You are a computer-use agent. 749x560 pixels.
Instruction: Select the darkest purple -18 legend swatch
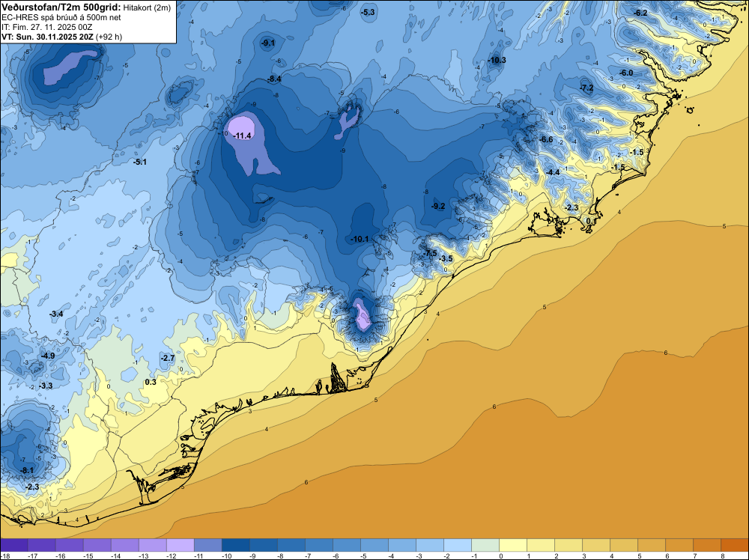(x=13, y=545)
